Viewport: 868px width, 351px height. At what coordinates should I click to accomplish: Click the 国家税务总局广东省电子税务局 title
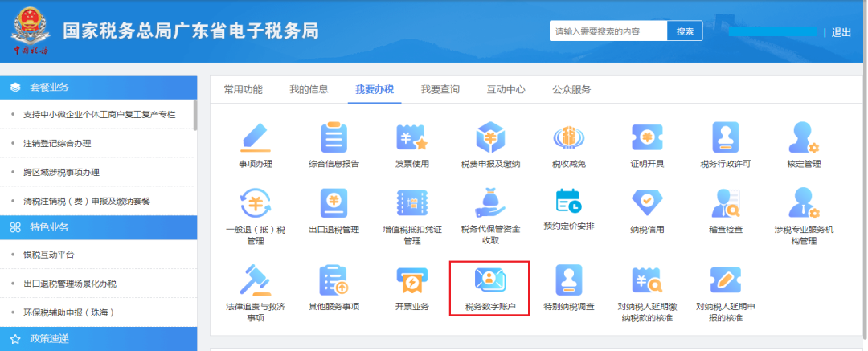click(x=191, y=31)
